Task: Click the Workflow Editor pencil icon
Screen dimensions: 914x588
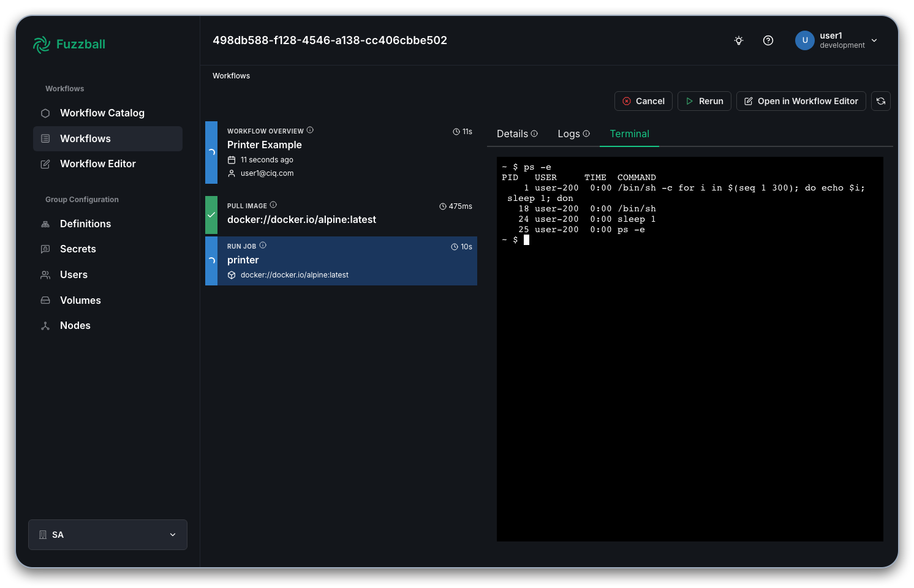Action: point(45,164)
